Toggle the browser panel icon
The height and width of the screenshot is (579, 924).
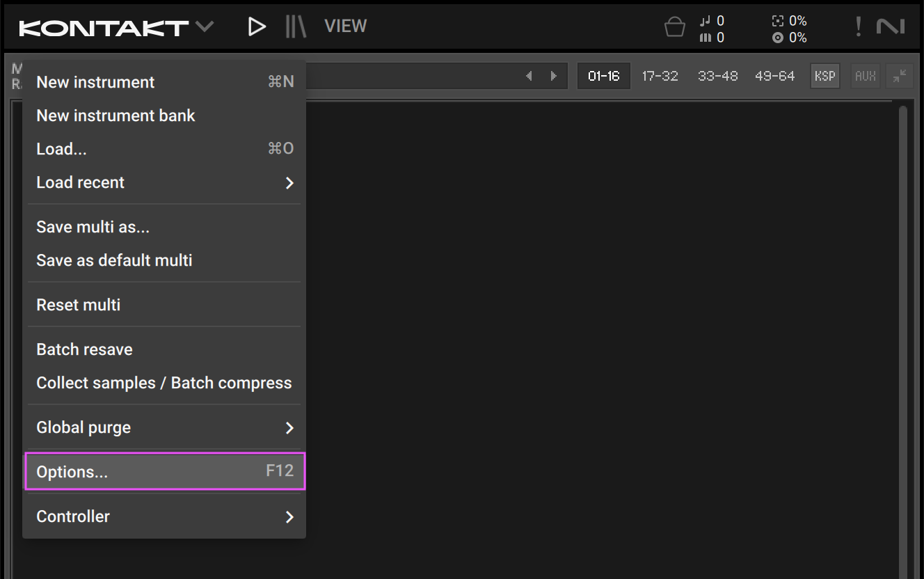295,26
